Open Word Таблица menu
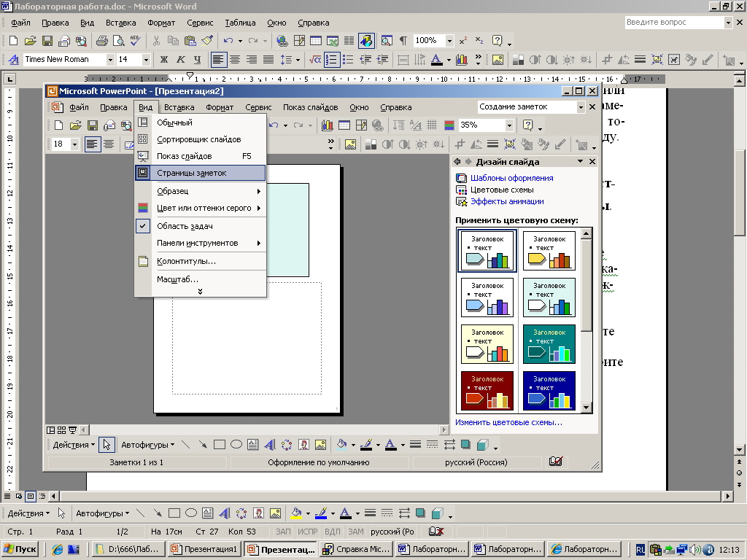The height and width of the screenshot is (560, 747). tap(240, 23)
